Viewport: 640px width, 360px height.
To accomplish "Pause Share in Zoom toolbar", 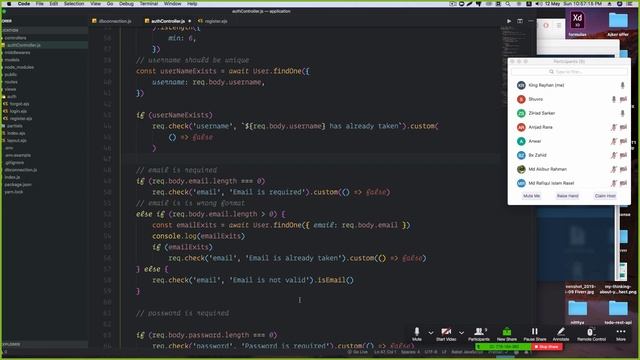I will click(535, 333).
